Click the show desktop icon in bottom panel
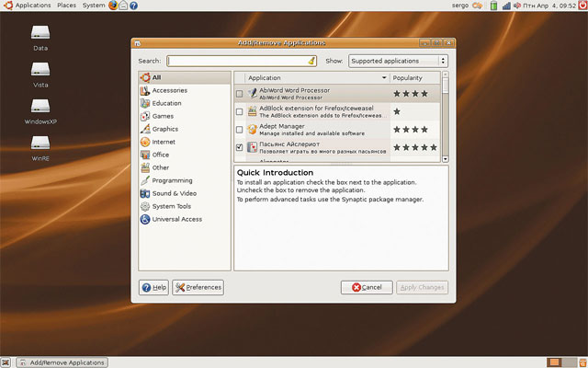Viewport: 588px width, 368px height. click(x=6, y=362)
